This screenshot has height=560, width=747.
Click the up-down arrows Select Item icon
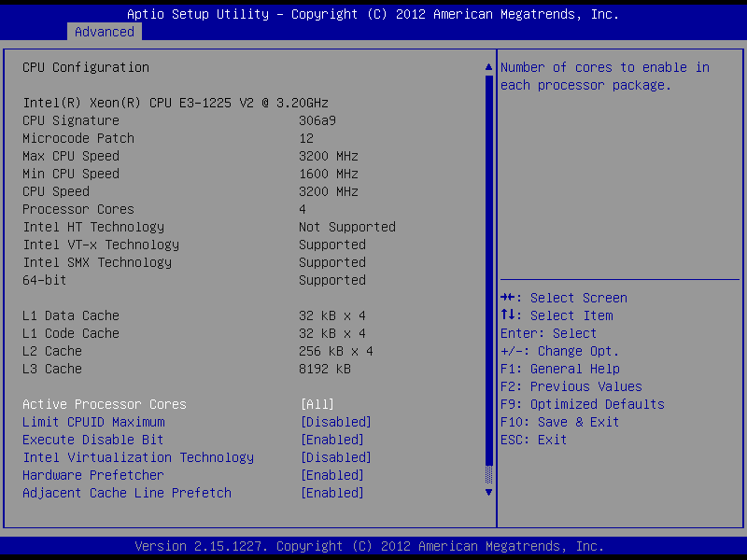(507, 315)
